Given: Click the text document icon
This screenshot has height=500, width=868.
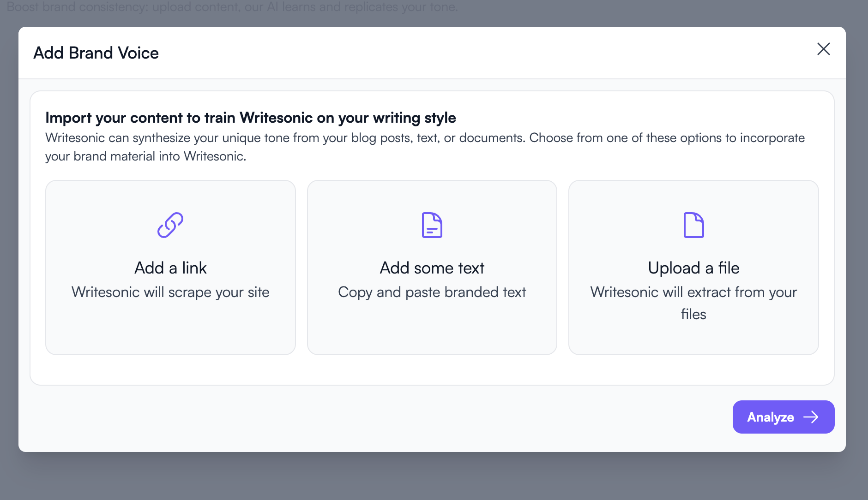Looking at the screenshot, I should click(x=432, y=225).
